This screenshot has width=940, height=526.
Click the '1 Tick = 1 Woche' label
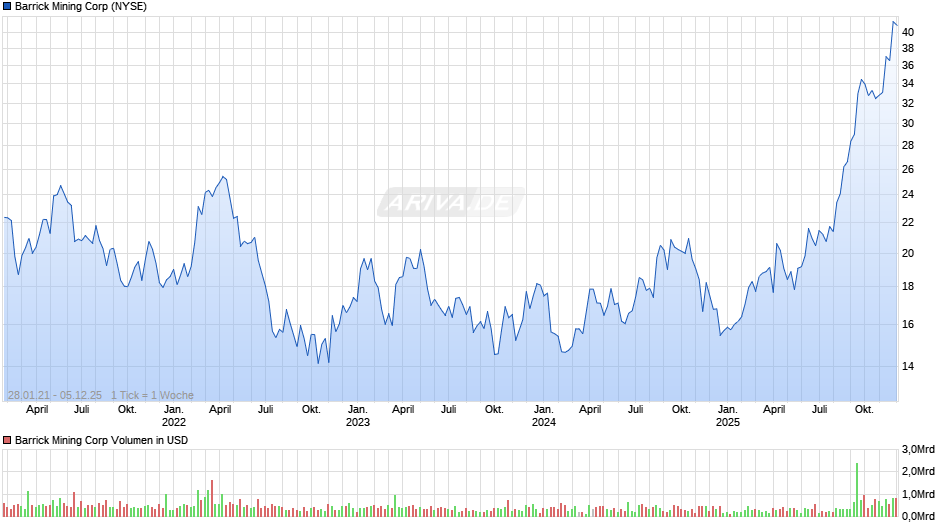pos(152,395)
